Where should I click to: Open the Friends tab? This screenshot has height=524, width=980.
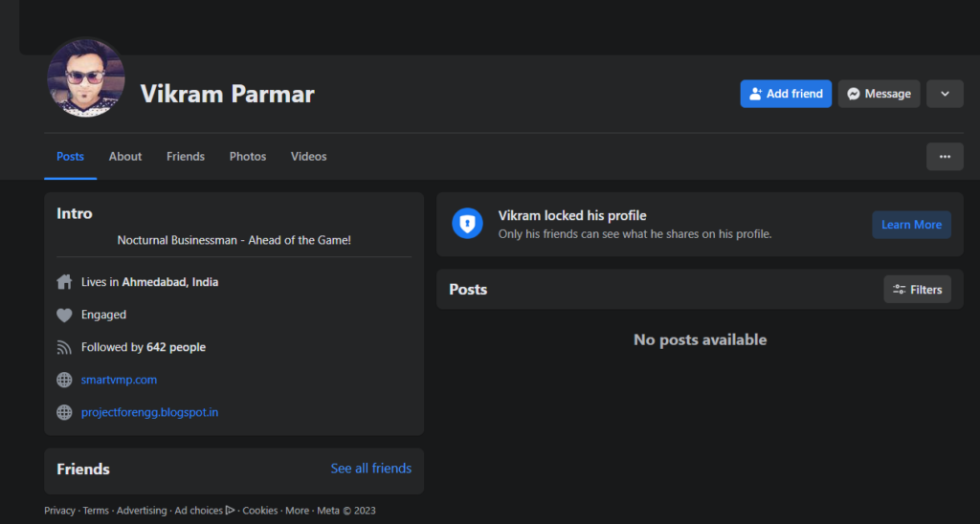pos(186,157)
